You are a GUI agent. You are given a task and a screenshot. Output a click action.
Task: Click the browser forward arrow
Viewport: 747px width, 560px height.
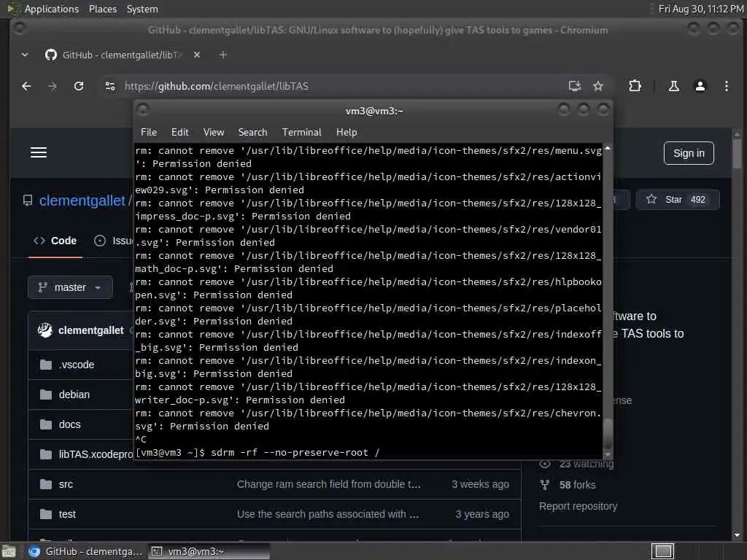(53, 86)
